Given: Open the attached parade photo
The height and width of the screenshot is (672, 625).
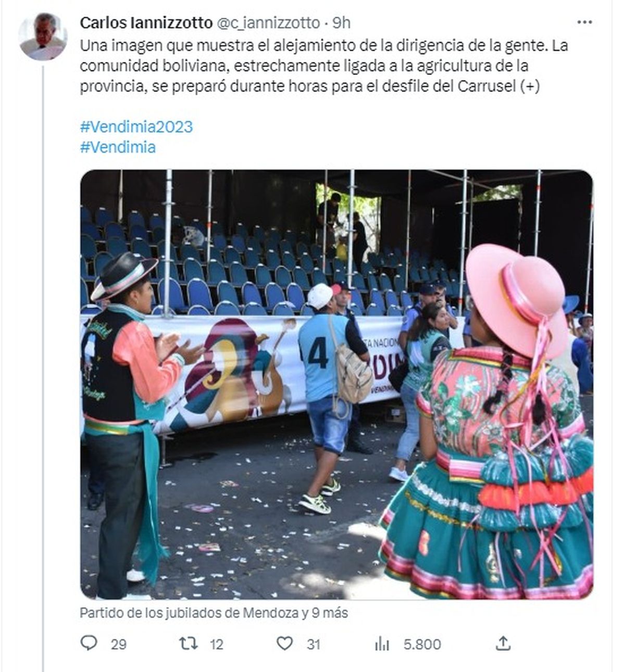Looking at the screenshot, I should 336,385.
